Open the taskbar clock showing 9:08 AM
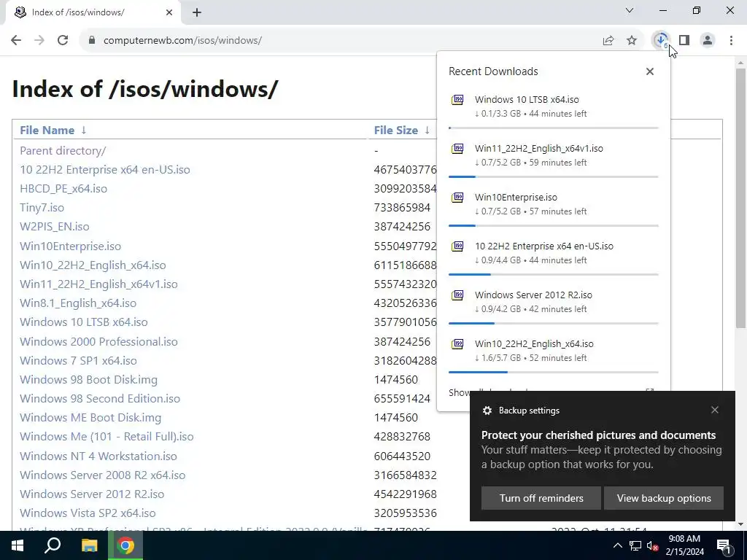This screenshot has width=747, height=560. (684, 545)
